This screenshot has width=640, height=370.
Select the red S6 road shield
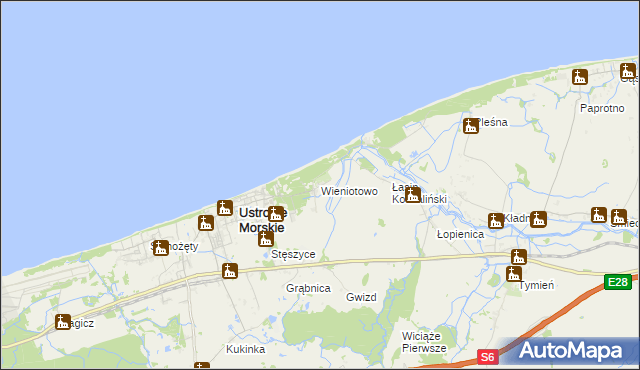[x=488, y=357]
